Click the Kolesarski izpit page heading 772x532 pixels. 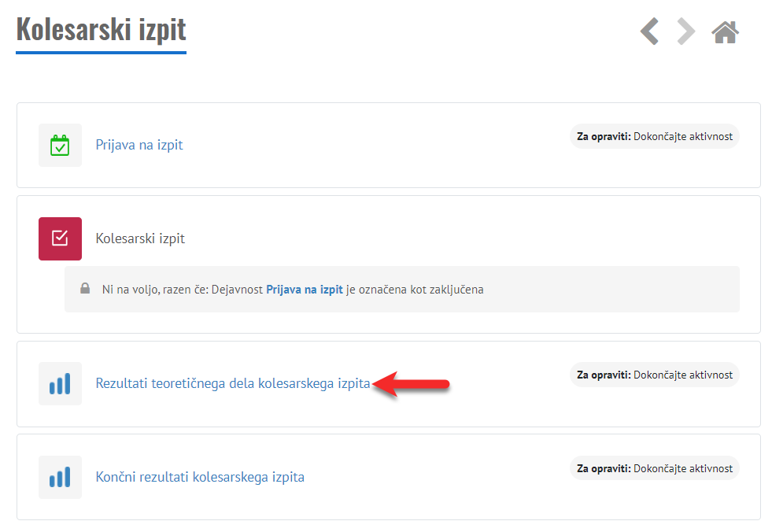click(101, 29)
